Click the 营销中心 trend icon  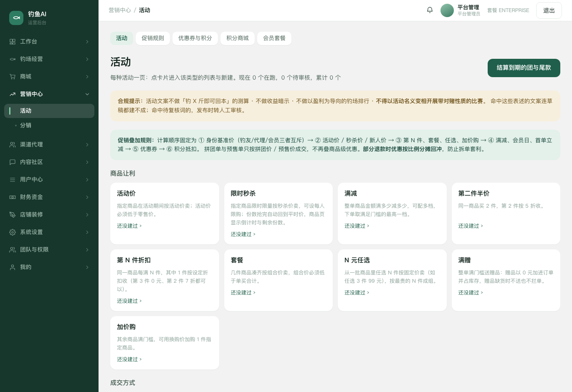(x=13, y=94)
